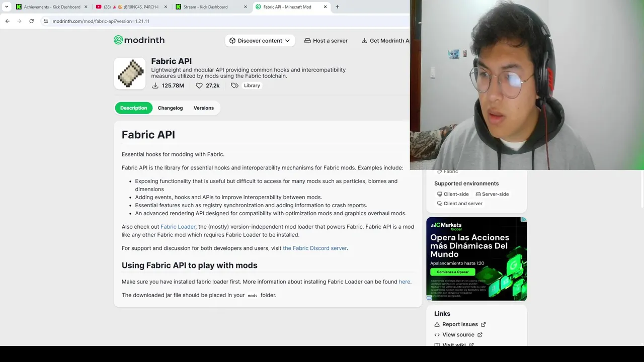This screenshot has width=644, height=362.
Task: Open a new browser tab
Action: (x=337, y=7)
